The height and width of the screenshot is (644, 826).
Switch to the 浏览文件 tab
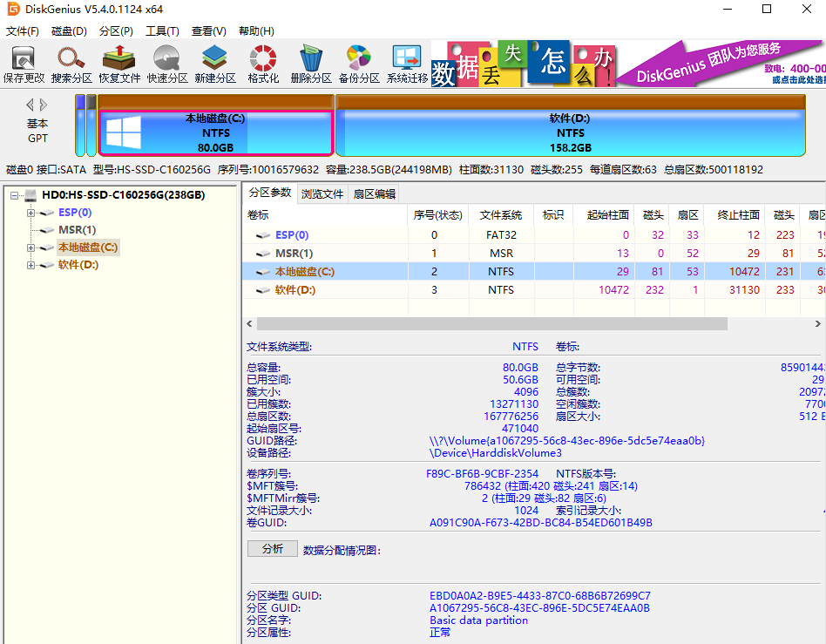click(322, 193)
